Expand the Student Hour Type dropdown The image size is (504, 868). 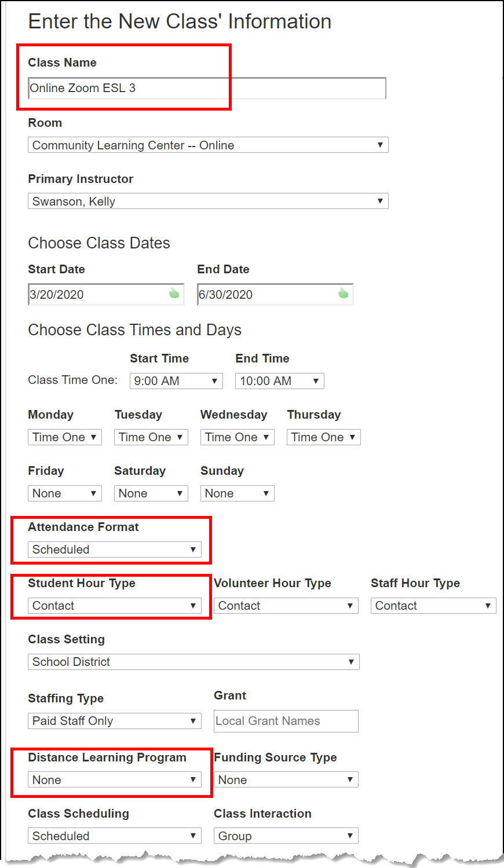(114, 606)
